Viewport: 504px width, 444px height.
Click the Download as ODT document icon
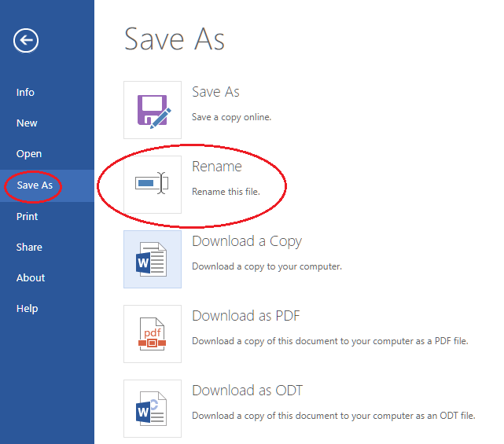[x=153, y=409]
